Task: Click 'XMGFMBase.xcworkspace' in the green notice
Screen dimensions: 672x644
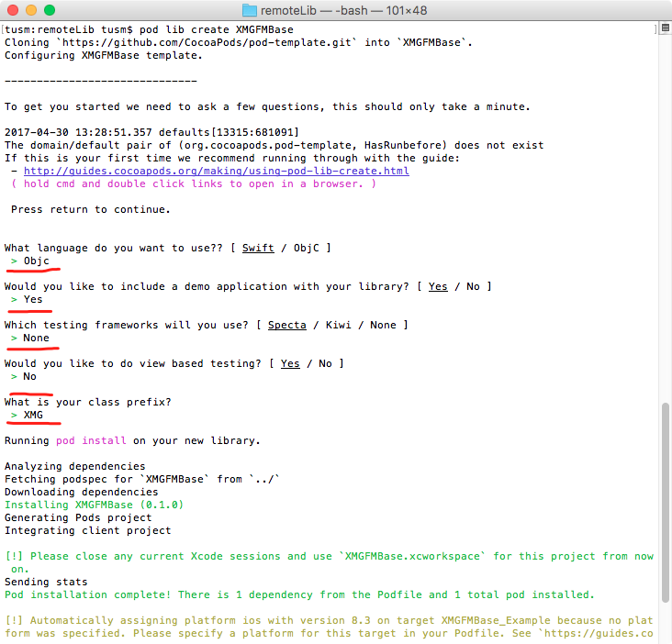Action: point(412,556)
